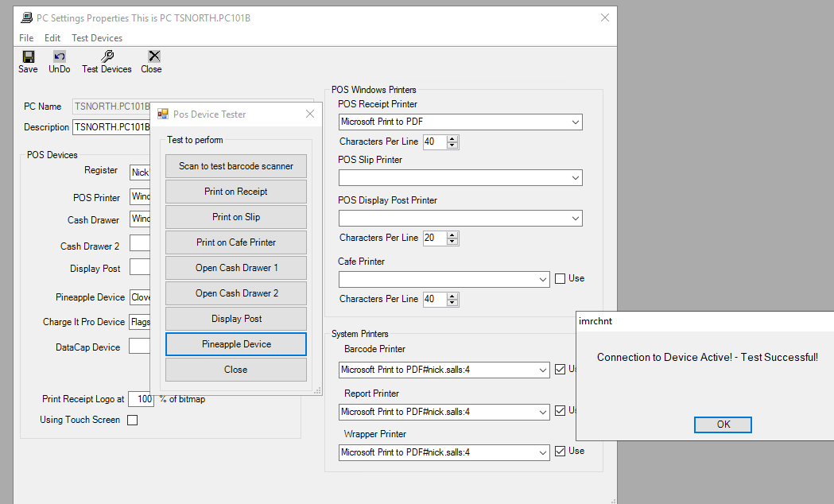Click Scan to test barcode scanner
This screenshot has height=504, width=834.
tap(236, 166)
